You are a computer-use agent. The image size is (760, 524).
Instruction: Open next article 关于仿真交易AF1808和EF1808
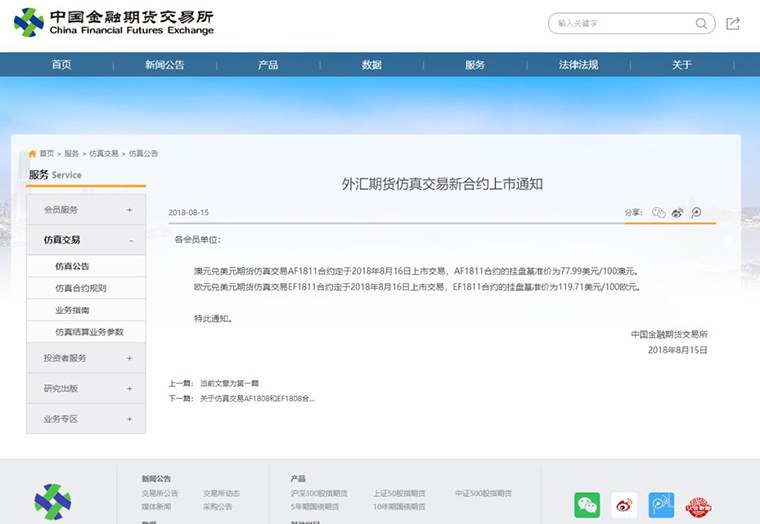click(257, 398)
